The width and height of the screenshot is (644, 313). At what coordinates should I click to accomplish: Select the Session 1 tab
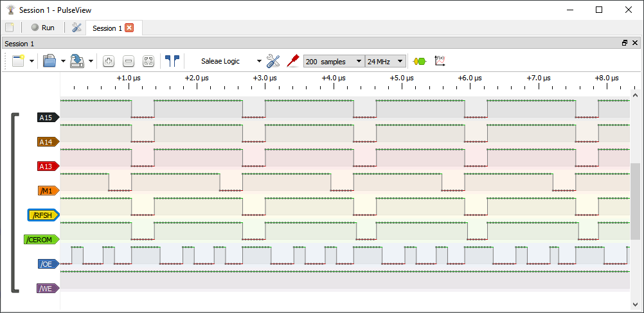[x=107, y=28]
